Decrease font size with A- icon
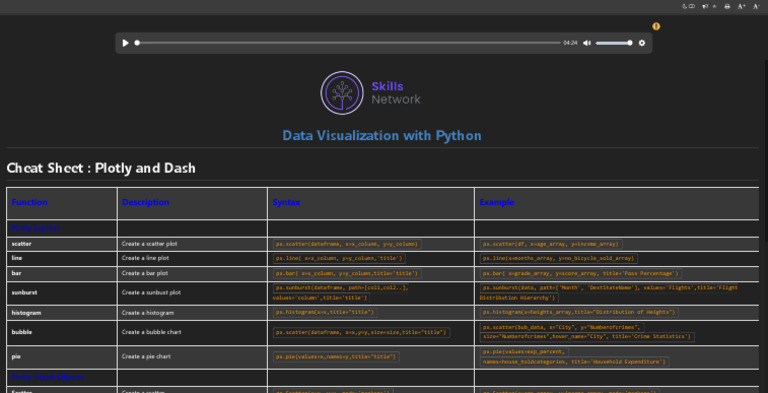The height and width of the screenshot is (393, 768). click(756, 6)
